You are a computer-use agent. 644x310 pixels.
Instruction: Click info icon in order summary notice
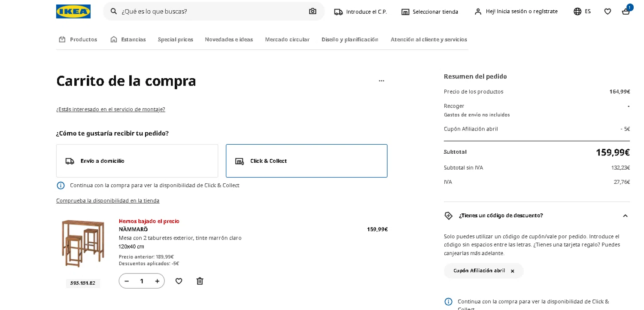(x=448, y=301)
